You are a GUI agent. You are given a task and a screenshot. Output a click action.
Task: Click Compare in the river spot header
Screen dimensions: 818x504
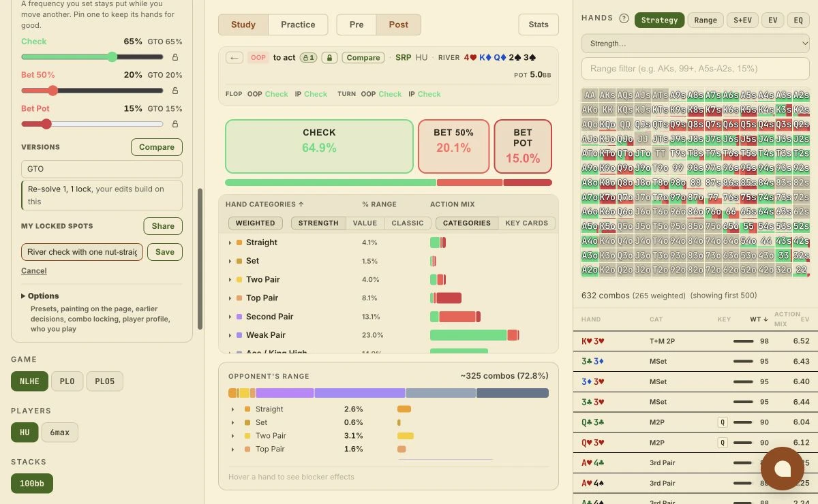point(363,58)
